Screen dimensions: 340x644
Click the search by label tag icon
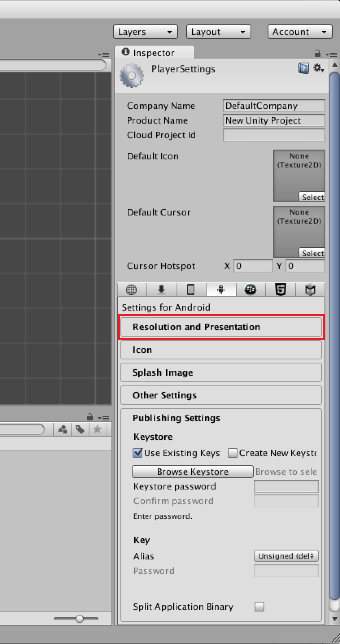pos(80,429)
